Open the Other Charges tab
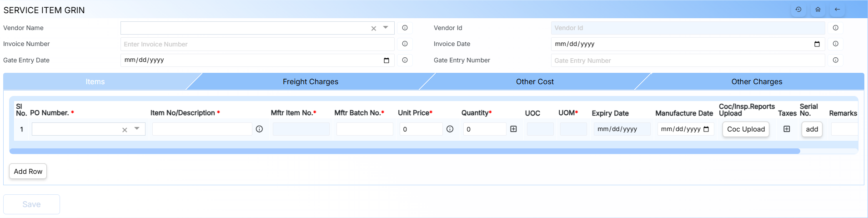The height and width of the screenshot is (218, 868). pyautogui.click(x=757, y=81)
